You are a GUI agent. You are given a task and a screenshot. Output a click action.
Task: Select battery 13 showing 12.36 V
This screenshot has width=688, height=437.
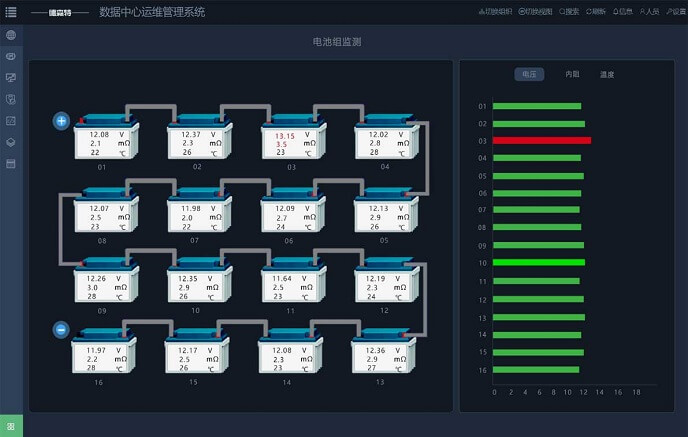tap(384, 352)
